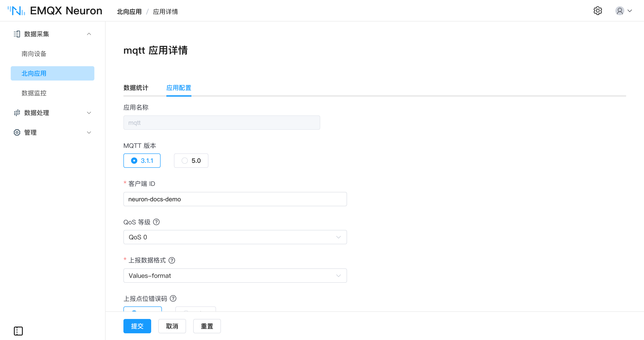The height and width of the screenshot is (340, 644).
Task: Expand the 数据处理 menu chevron
Action: point(89,113)
